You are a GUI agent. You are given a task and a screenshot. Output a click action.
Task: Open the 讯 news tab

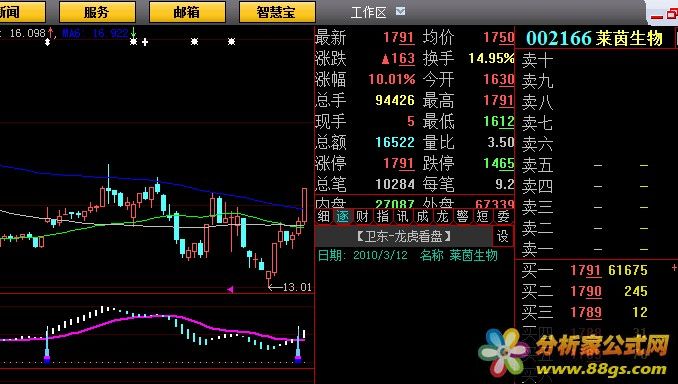click(x=403, y=216)
